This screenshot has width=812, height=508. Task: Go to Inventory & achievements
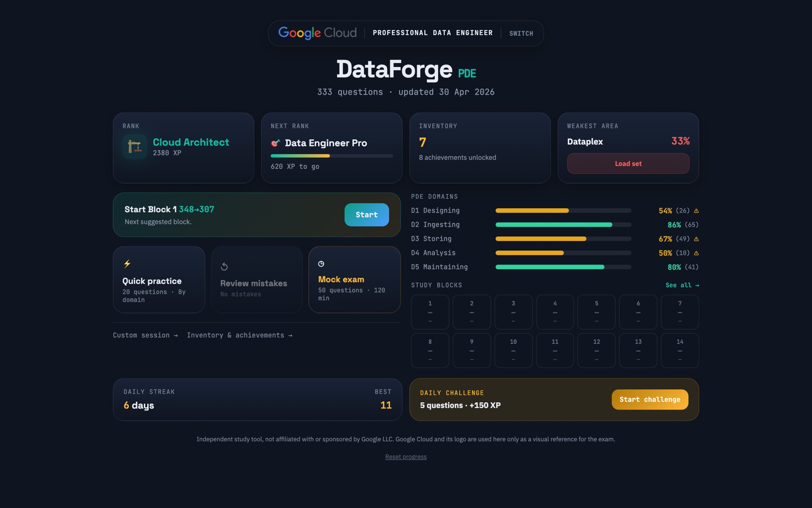tap(240, 335)
